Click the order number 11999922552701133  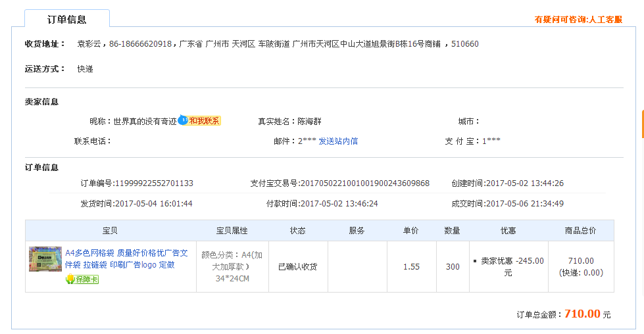coord(154,183)
